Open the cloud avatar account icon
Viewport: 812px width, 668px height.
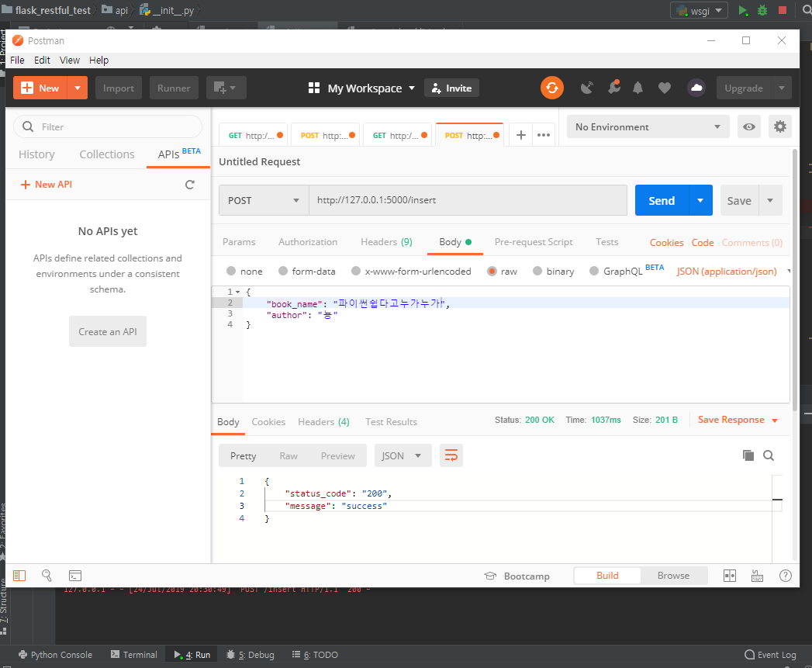[696, 88]
